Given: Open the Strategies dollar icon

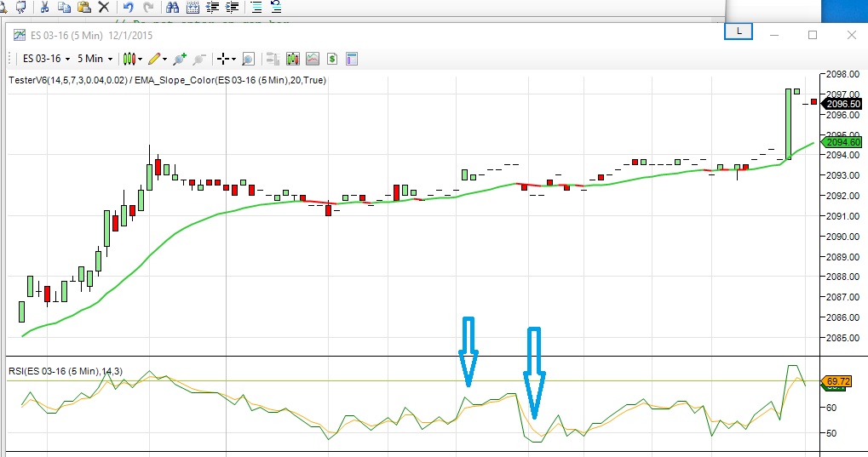Looking at the screenshot, I should (332, 59).
